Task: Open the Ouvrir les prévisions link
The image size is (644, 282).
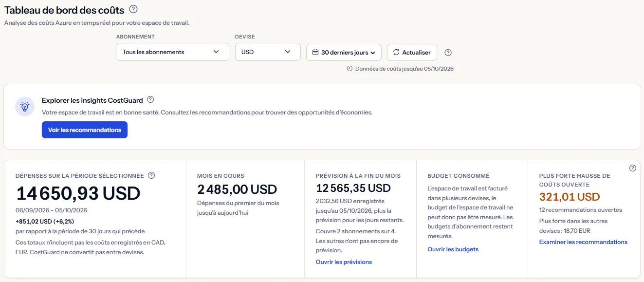Action: [x=344, y=262]
